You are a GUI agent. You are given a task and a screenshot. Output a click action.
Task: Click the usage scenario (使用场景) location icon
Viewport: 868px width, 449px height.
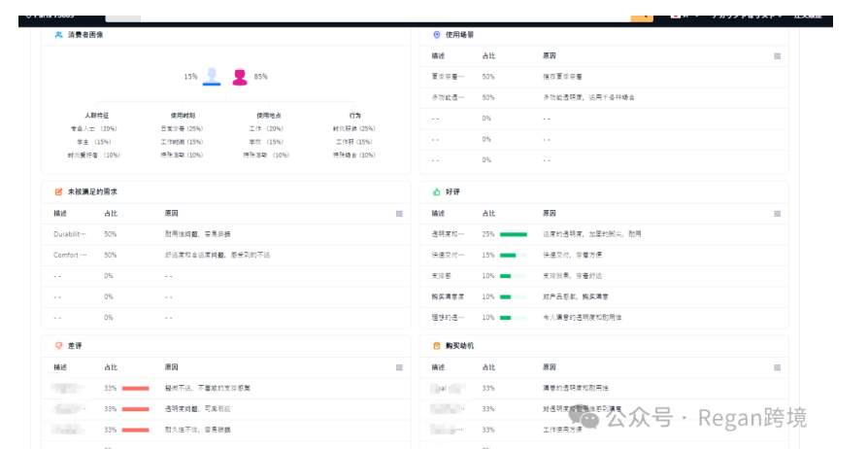point(436,35)
